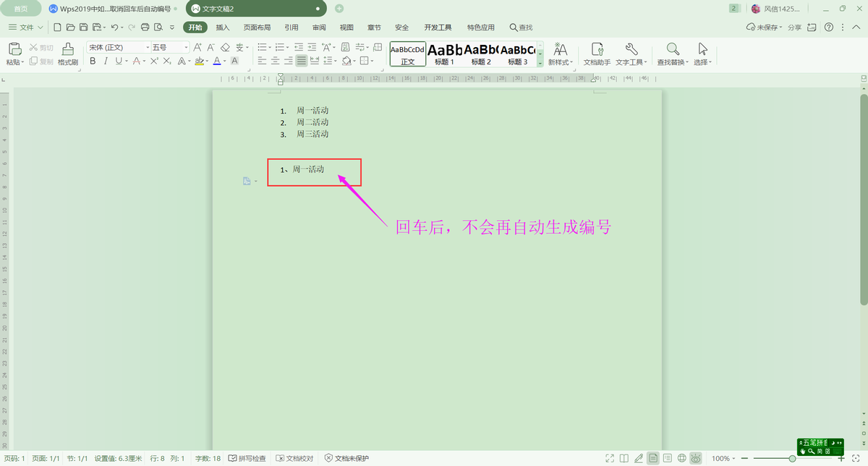Viewport: 868px width, 466px height.
Task: Click the Print icon
Action: point(145,27)
